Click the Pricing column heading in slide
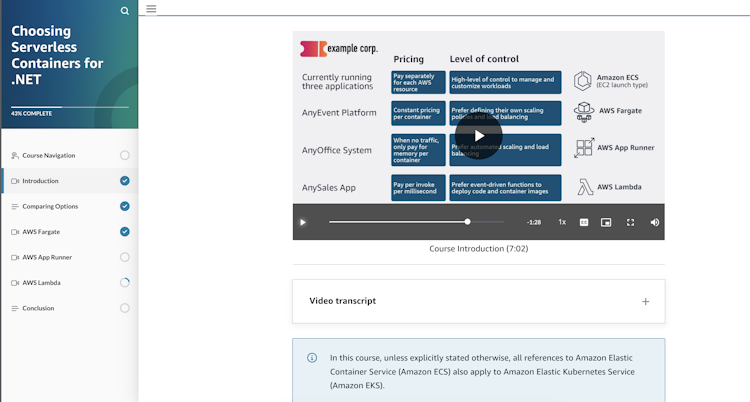This screenshot has height=402, width=750. (x=408, y=59)
